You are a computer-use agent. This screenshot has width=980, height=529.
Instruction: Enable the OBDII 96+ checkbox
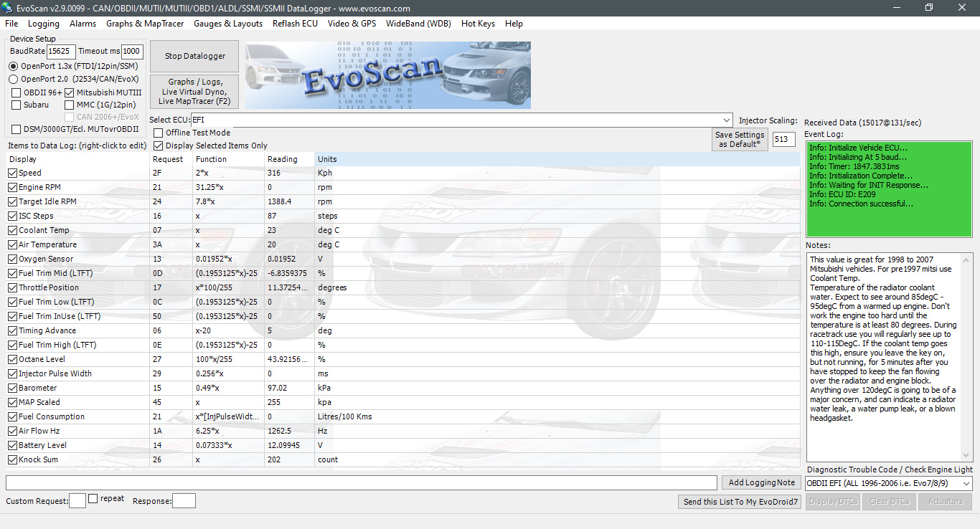[x=17, y=93]
